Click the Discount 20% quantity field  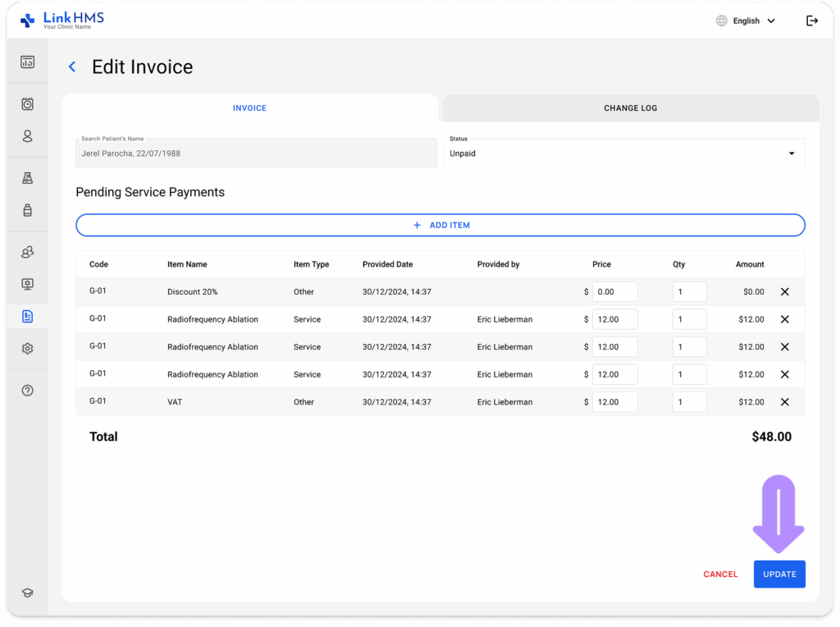(689, 292)
